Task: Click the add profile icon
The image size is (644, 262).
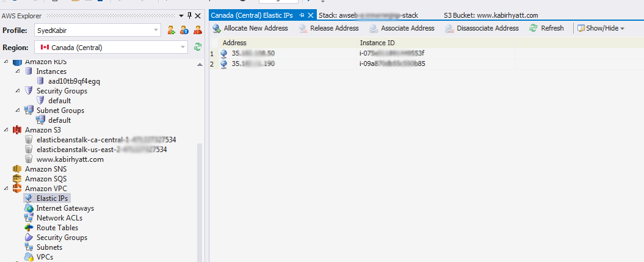Action: pos(172,30)
